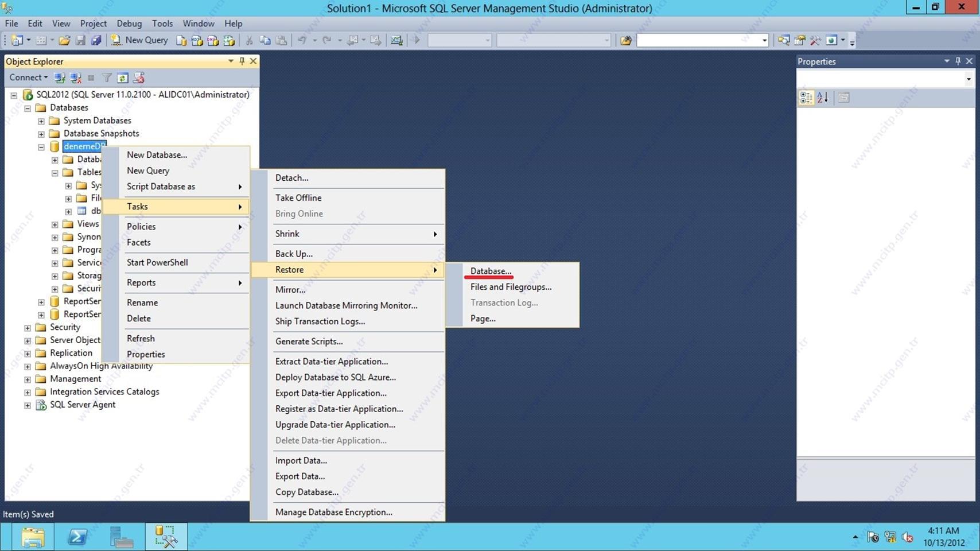This screenshot has width=980, height=551.
Task: Open the Tools menu
Action: 162,24
